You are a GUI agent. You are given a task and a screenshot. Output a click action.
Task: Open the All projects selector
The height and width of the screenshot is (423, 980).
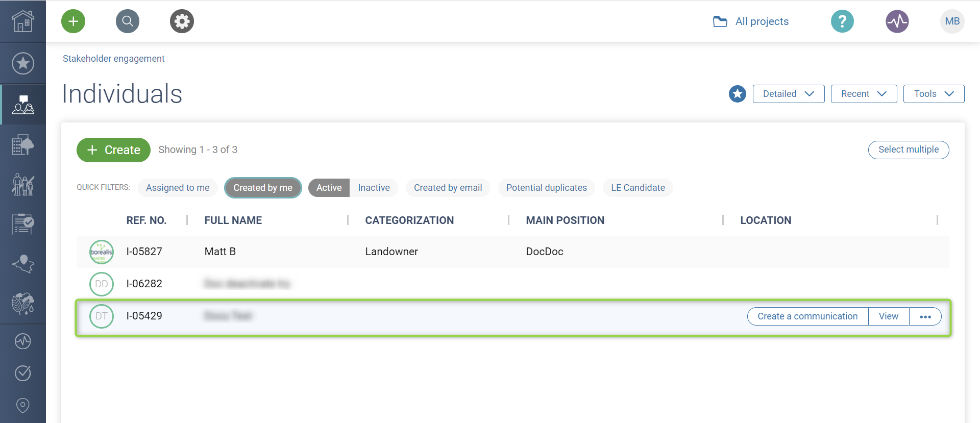point(751,21)
